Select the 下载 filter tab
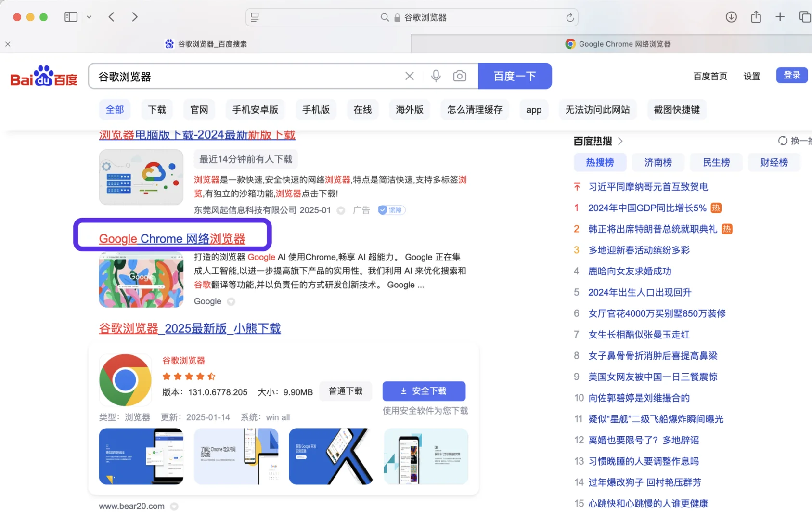The width and height of the screenshot is (812, 520). point(157,109)
